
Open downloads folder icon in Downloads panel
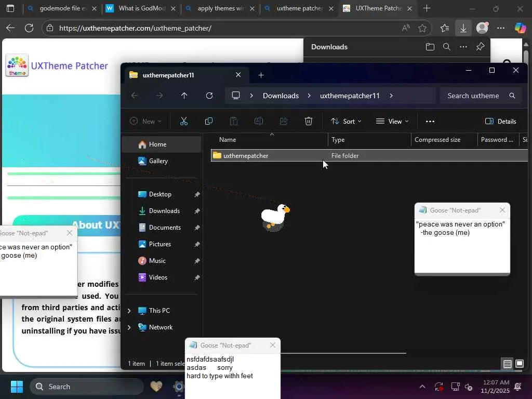point(430,47)
